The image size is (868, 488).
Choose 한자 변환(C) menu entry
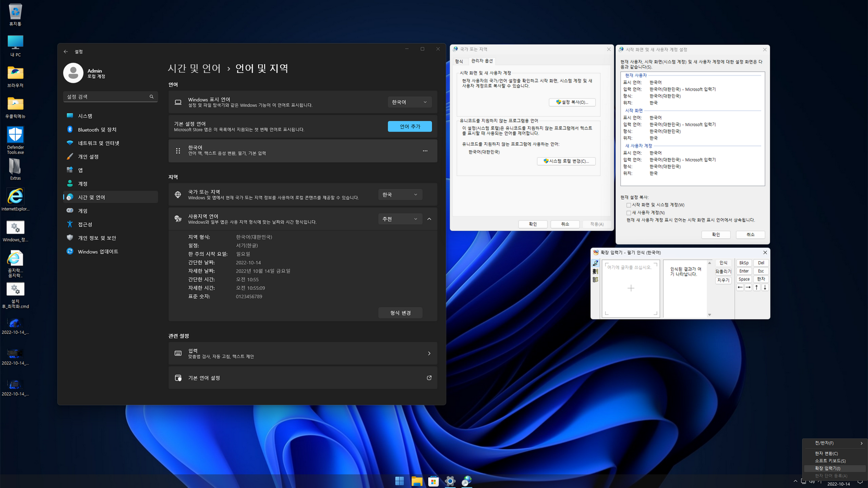[835, 454]
